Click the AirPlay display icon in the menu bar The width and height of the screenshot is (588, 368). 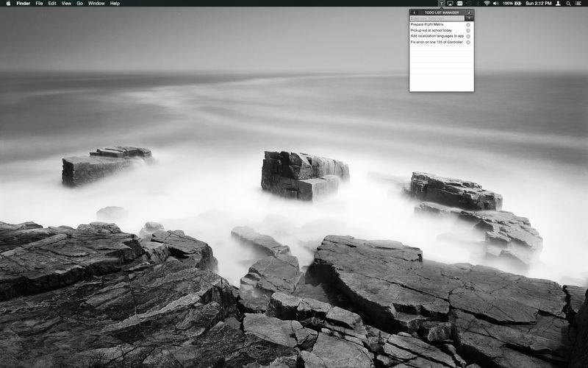(450, 4)
